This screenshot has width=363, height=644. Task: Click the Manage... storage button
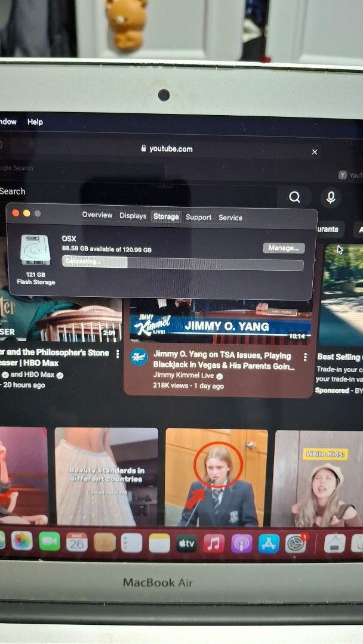click(x=284, y=247)
